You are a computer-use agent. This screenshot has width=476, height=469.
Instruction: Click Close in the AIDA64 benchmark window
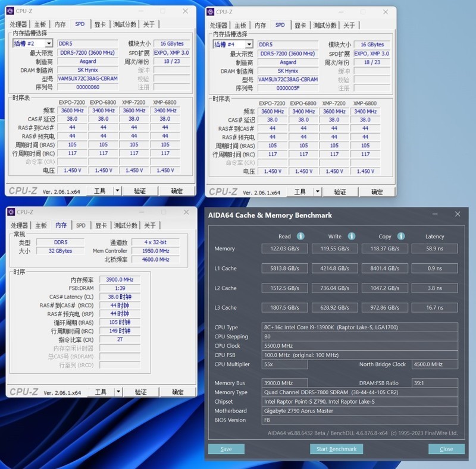click(x=446, y=449)
